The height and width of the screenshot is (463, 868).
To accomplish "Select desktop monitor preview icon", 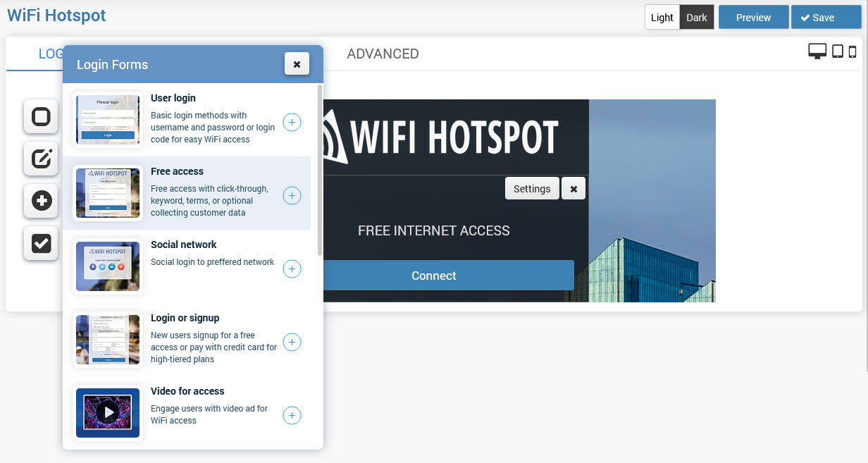I will (x=817, y=51).
